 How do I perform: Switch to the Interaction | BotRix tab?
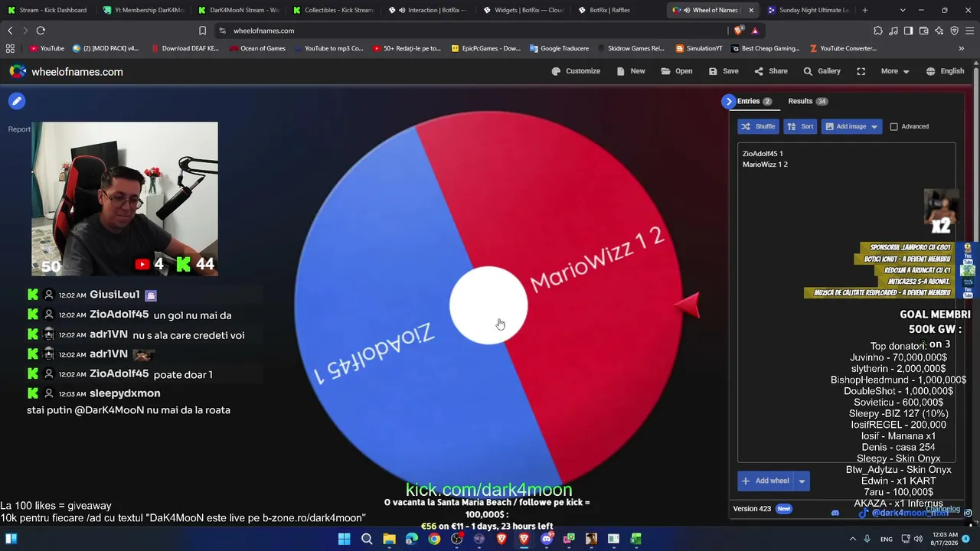428,10
